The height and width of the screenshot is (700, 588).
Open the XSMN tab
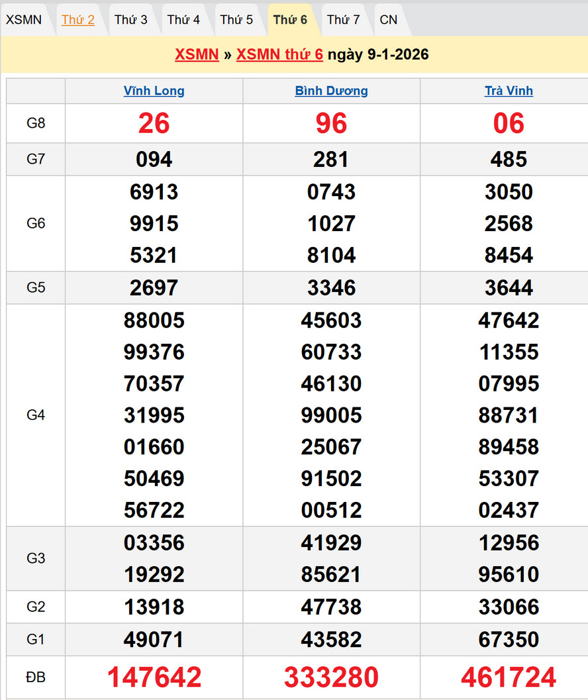click(24, 20)
